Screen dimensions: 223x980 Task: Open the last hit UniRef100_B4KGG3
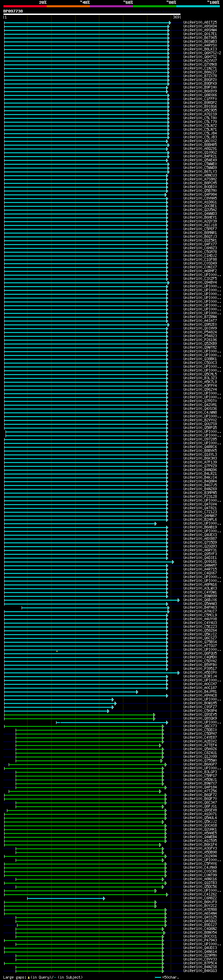pyautogui.click(x=200, y=971)
